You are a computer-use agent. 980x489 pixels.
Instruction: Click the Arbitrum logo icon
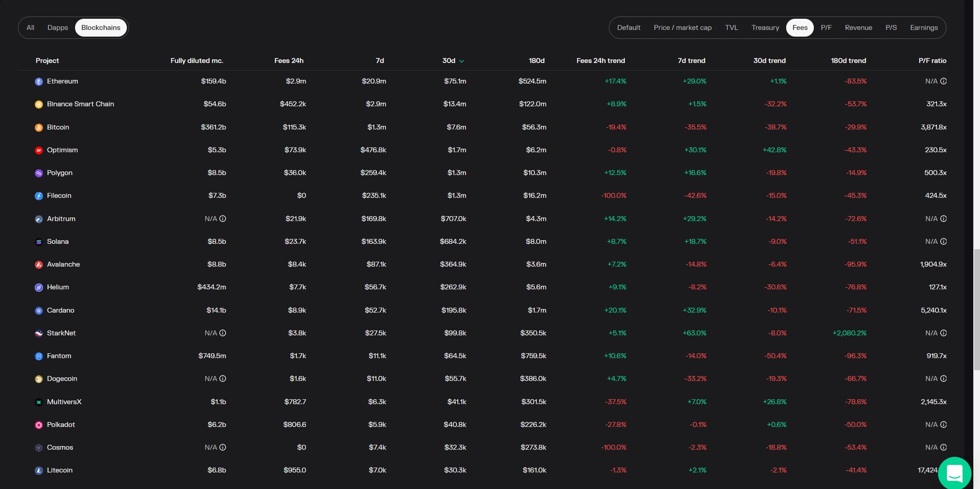(39, 219)
